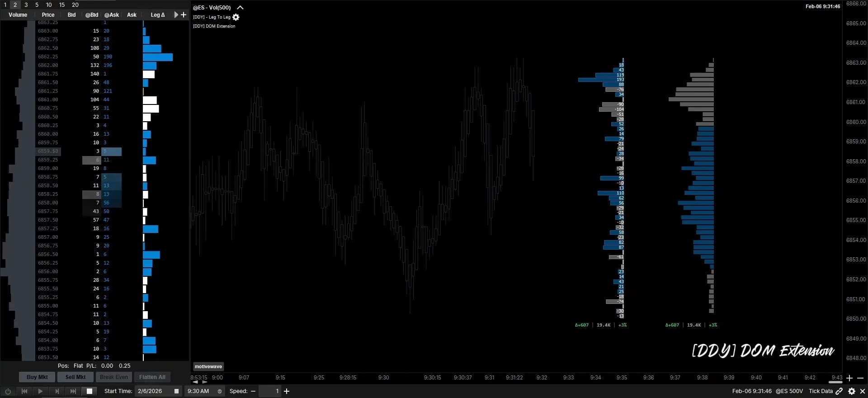Click the Leg Δ column header
The width and height of the screenshot is (868, 398).
pos(158,15)
